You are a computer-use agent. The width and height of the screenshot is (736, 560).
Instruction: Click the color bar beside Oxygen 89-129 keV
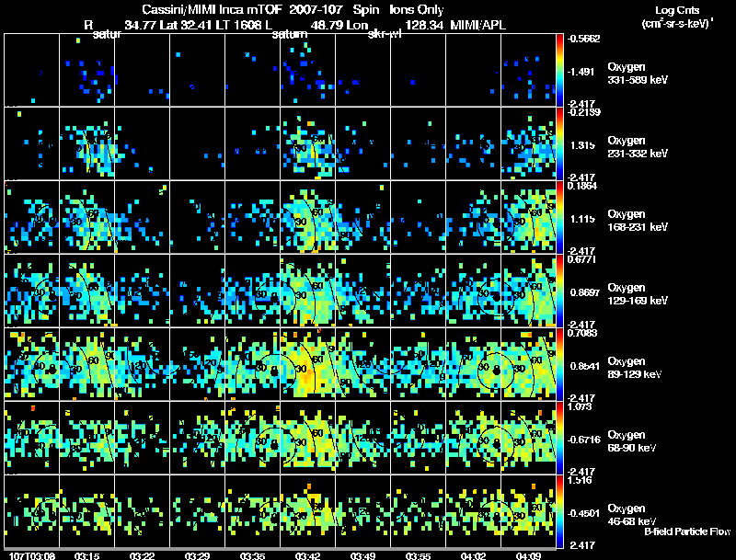point(559,364)
